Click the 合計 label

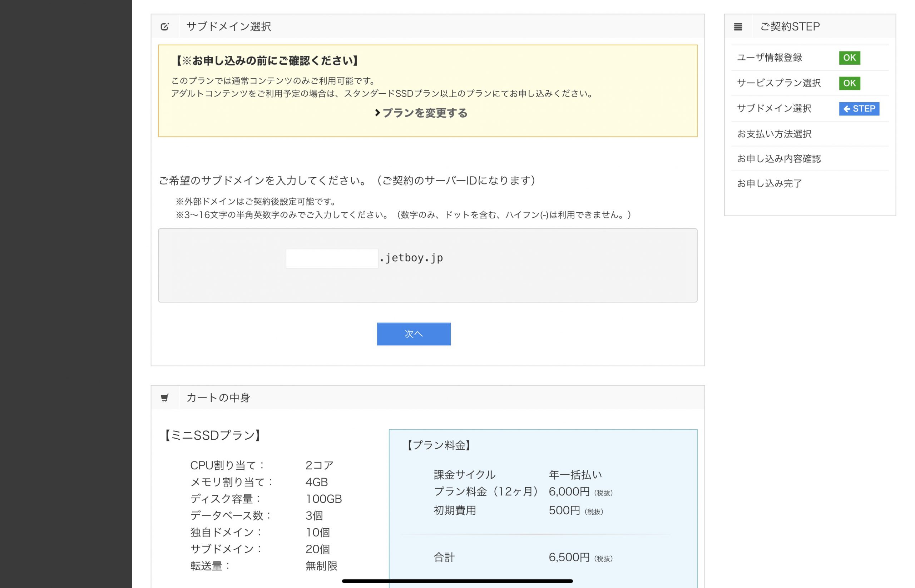444,558
